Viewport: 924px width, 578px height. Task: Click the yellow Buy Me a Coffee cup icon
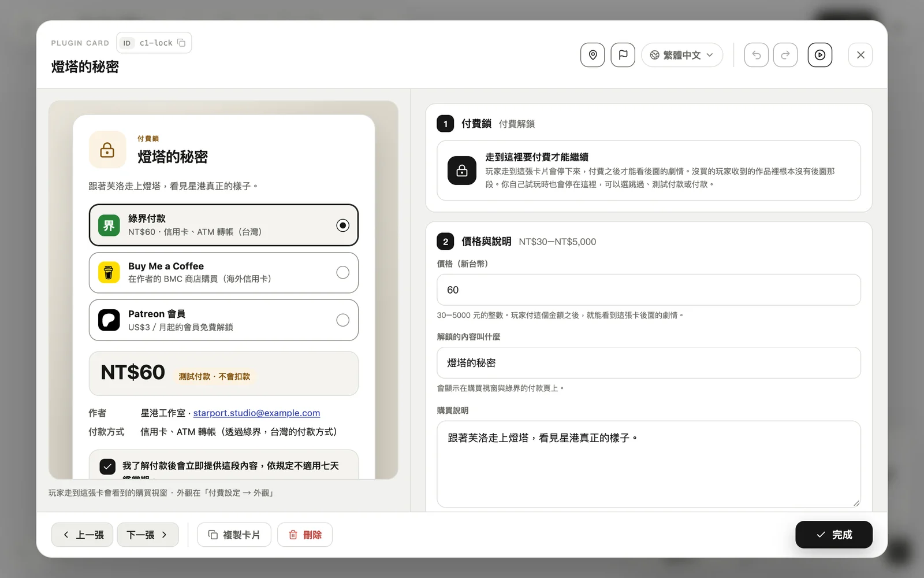point(109,272)
